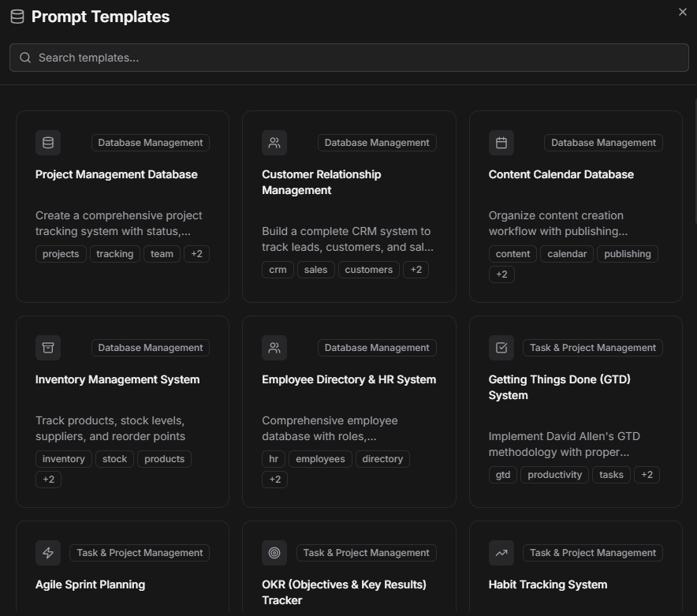Select the 'team' tag
The image size is (697, 616).
tap(162, 254)
